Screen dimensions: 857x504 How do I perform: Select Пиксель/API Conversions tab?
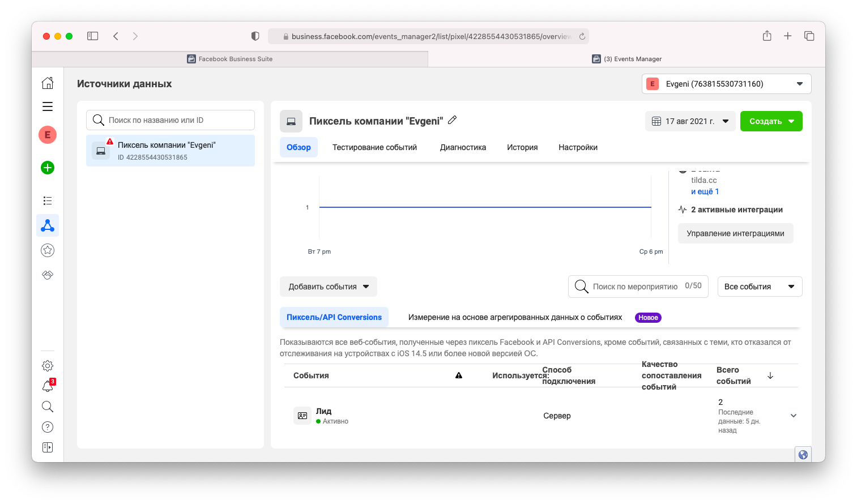(334, 317)
